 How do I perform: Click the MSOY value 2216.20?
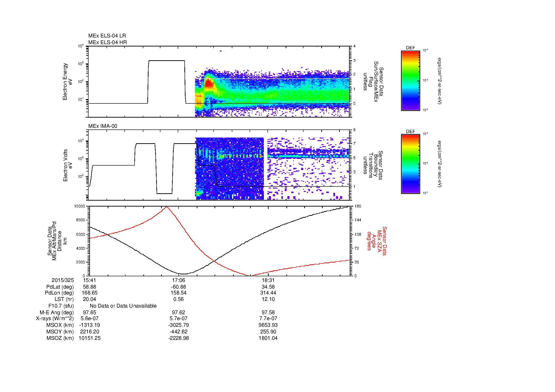[x=89, y=332]
